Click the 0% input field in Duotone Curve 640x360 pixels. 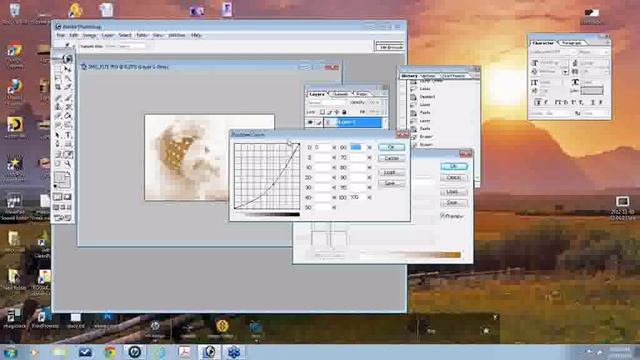point(323,147)
